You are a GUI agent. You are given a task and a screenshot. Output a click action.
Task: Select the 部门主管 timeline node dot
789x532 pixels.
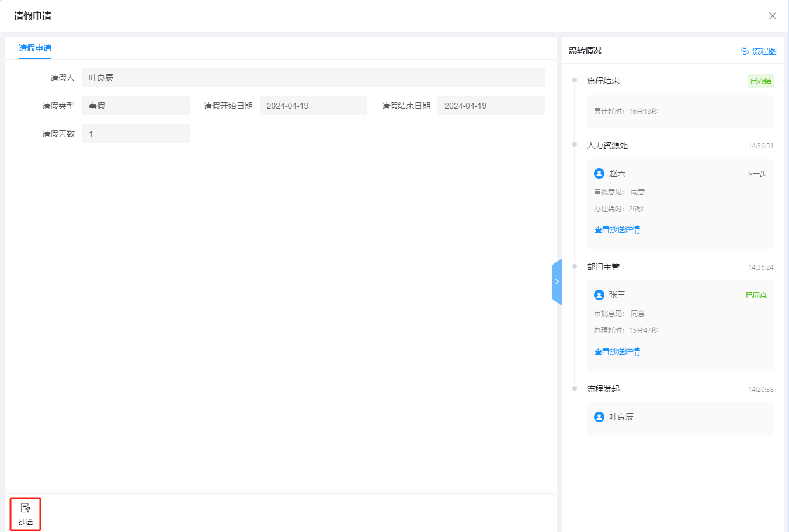coord(575,266)
